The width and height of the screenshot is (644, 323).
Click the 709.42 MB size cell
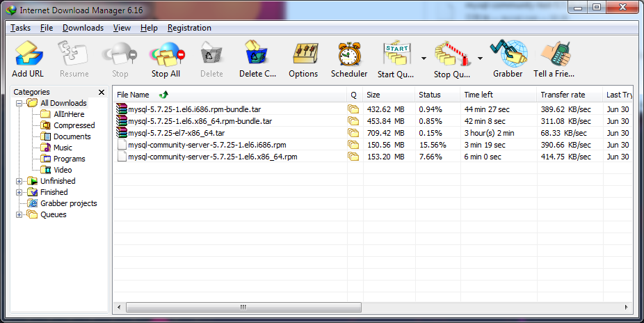tap(386, 133)
